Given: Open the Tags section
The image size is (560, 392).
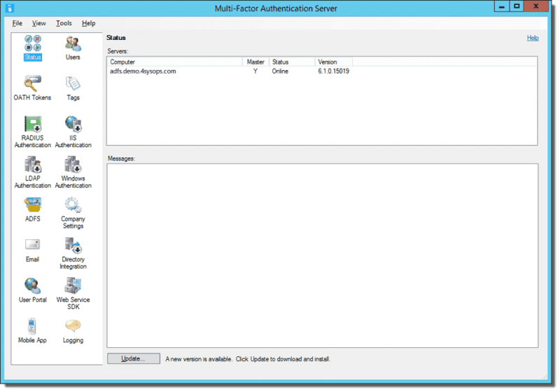Looking at the screenshot, I should pos(73,87).
